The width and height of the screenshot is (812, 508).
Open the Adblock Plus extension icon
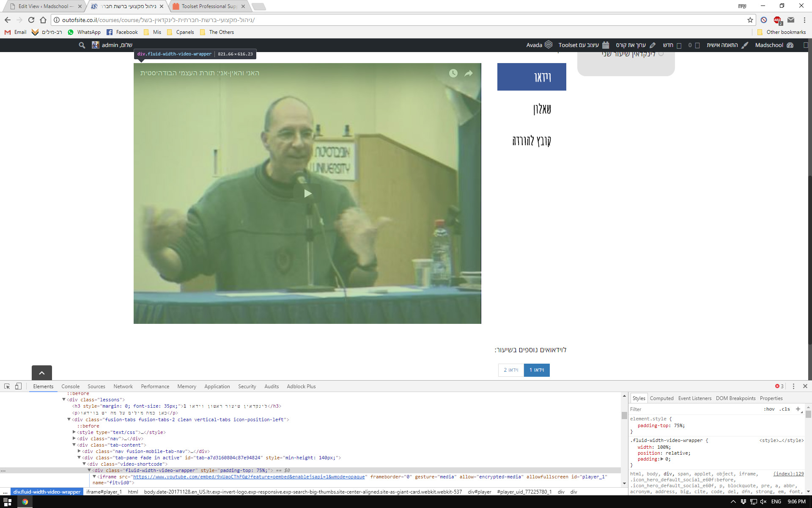tap(777, 20)
